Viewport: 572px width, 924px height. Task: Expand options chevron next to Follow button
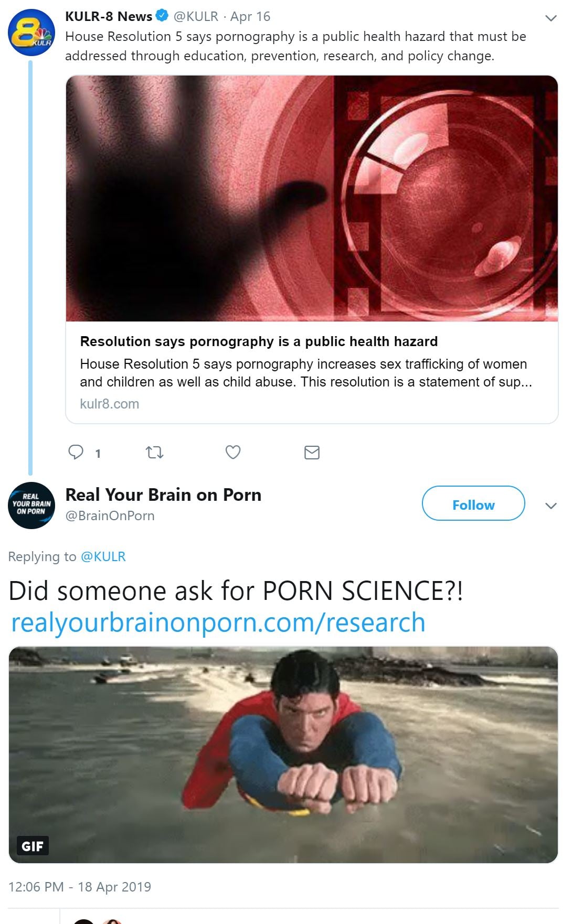tap(551, 506)
